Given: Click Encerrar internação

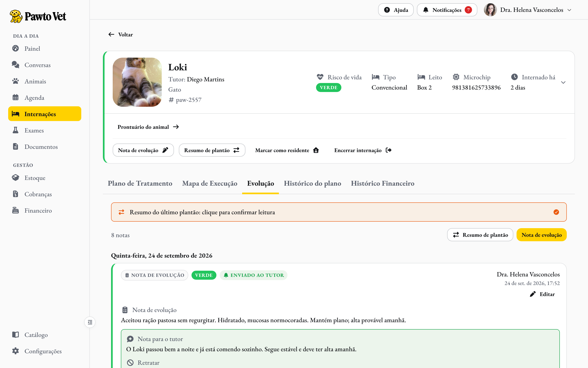Looking at the screenshot, I should (363, 150).
